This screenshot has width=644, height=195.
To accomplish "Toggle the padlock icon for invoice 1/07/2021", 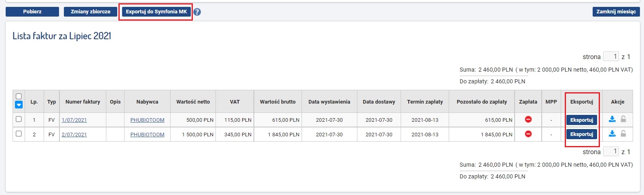I will point(623,119).
